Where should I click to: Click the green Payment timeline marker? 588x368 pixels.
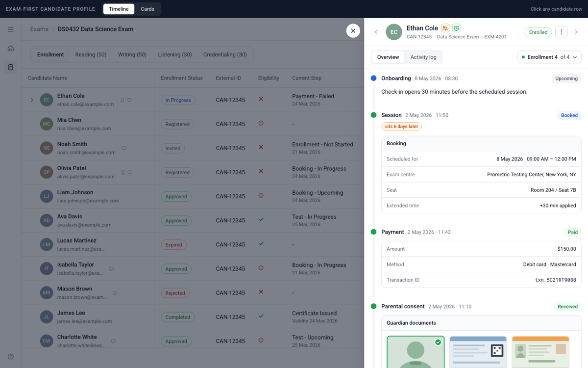point(373,232)
